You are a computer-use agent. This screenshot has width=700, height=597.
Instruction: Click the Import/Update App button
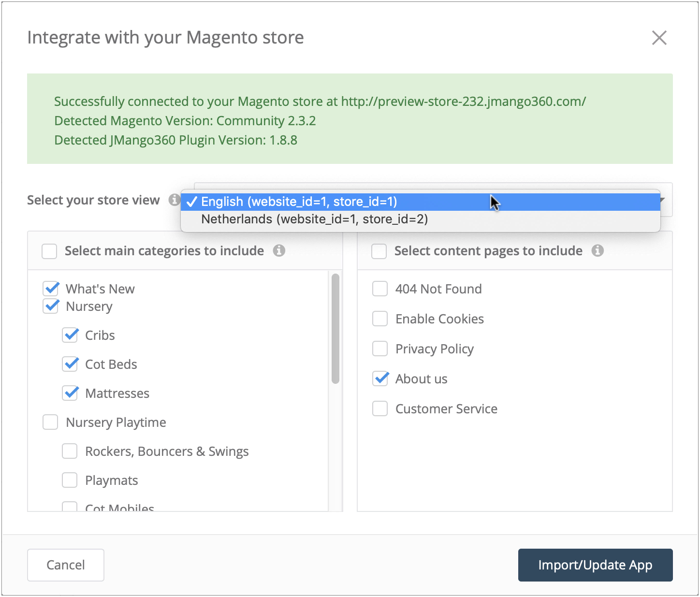(595, 565)
